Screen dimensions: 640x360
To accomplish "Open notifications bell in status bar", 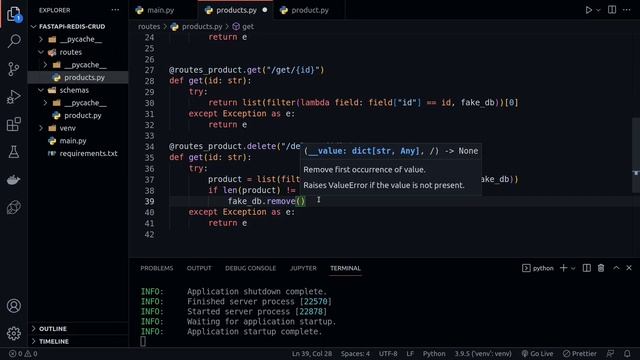I will click(x=627, y=353).
